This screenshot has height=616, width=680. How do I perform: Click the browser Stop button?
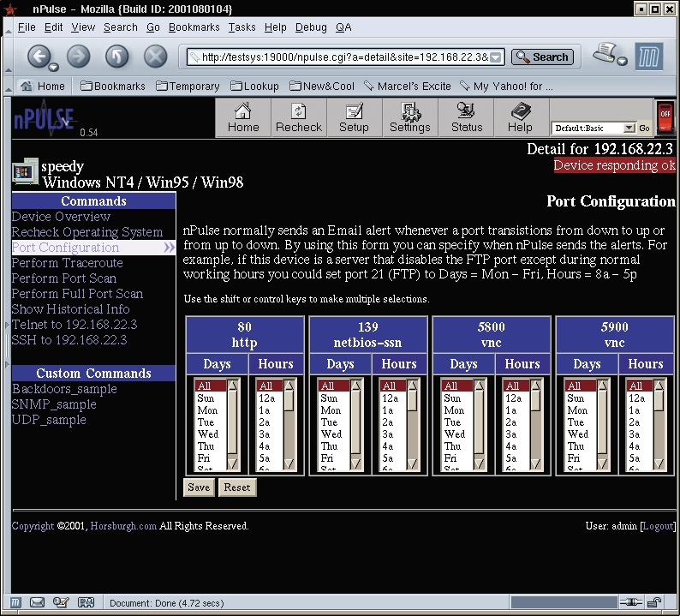[x=155, y=57]
